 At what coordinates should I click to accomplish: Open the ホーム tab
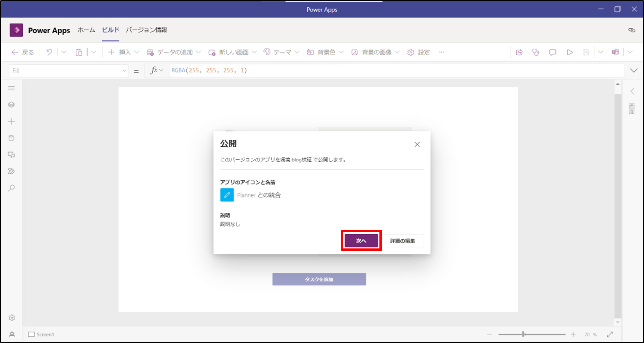[x=86, y=30]
